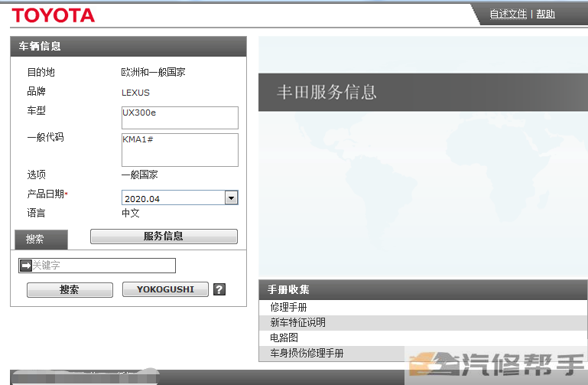Select the 2020.04 production date combo box

coord(180,197)
